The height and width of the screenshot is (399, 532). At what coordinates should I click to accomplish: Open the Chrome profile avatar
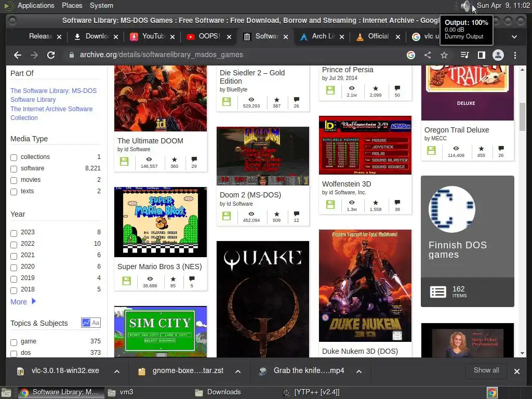pos(498,55)
